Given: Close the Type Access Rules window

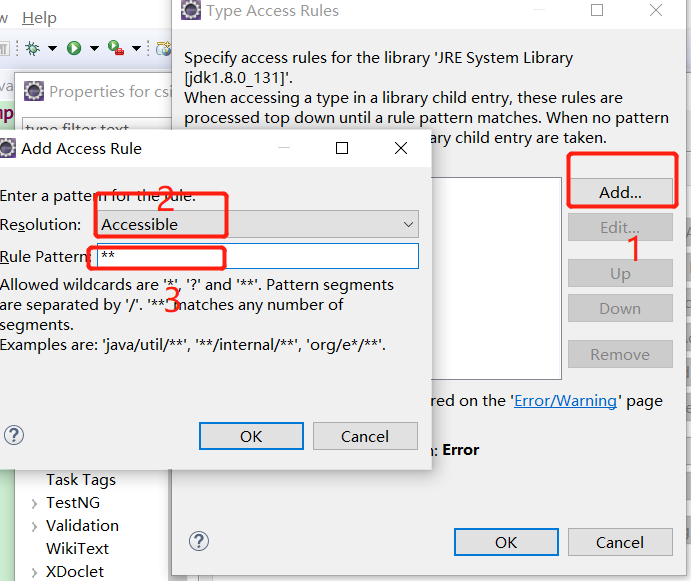Looking at the screenshot, I should (x=656, y=10).
